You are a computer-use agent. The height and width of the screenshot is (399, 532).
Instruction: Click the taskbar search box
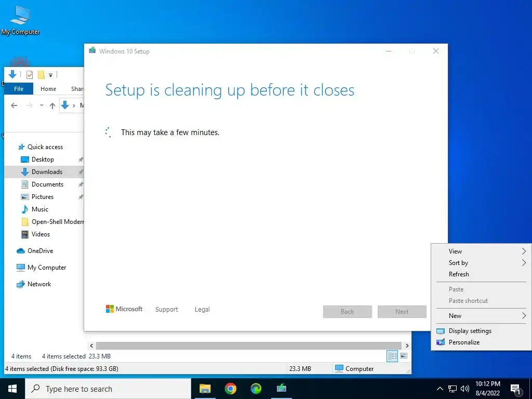tap(108, 389)
